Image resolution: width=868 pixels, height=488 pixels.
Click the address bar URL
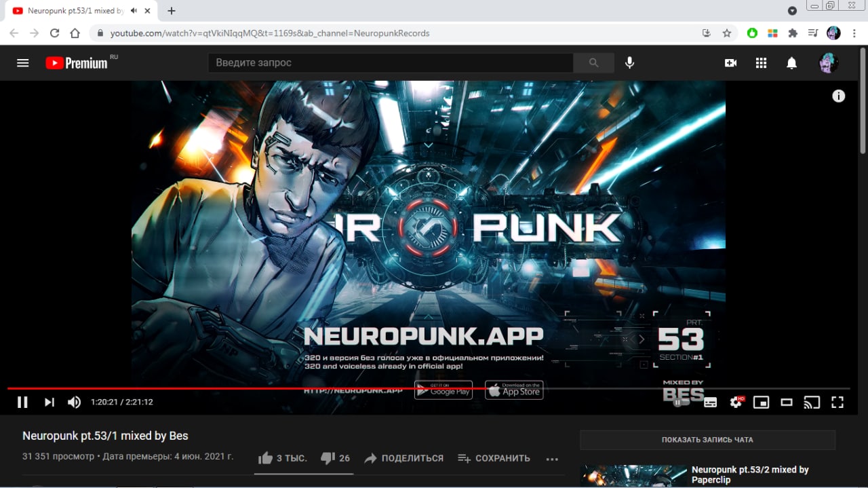[270, 33]
